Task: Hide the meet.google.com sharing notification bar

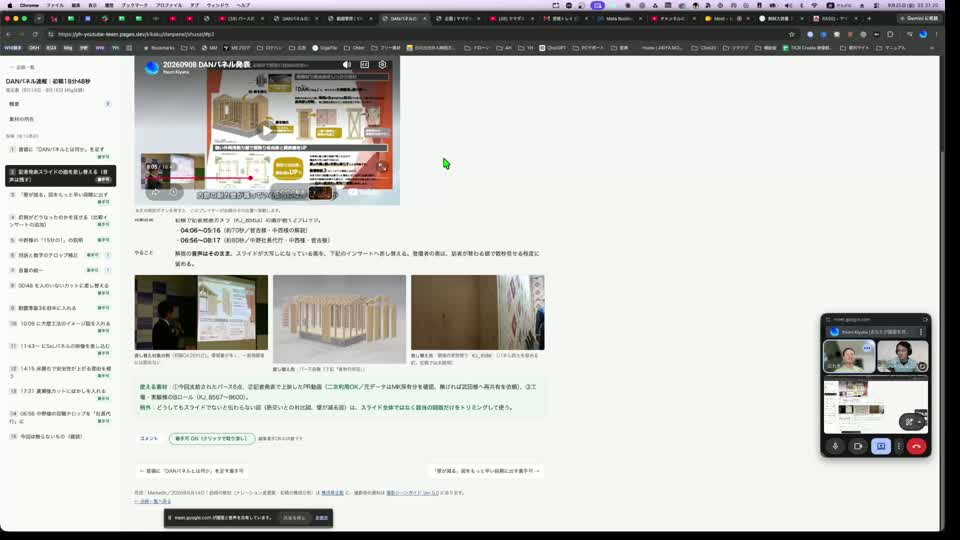Action: click(x=321, y=518)
